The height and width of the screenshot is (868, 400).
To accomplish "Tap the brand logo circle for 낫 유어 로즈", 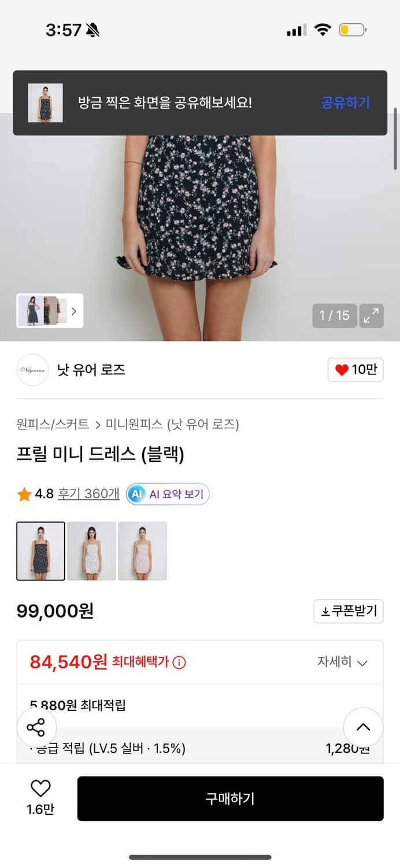I will (x=32, y=370).
